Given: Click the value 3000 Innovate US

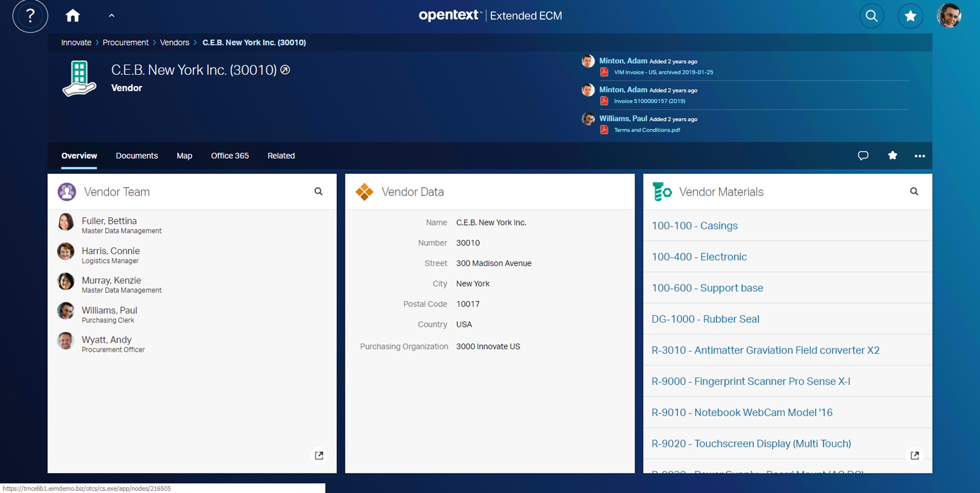Looking at the screenshot, I should [x=488, y=346].
